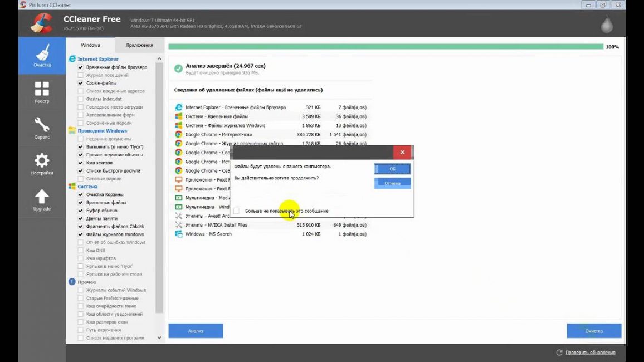This screenshot has width=644, height=362.
Task: Click the CCleaner logo icon
Action: click(x=41, y=23)
